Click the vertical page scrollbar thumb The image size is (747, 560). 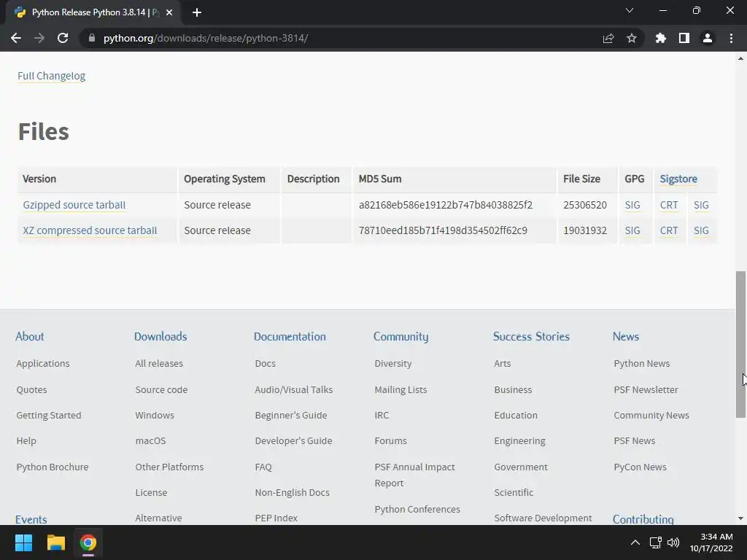(x=740, y=343)
